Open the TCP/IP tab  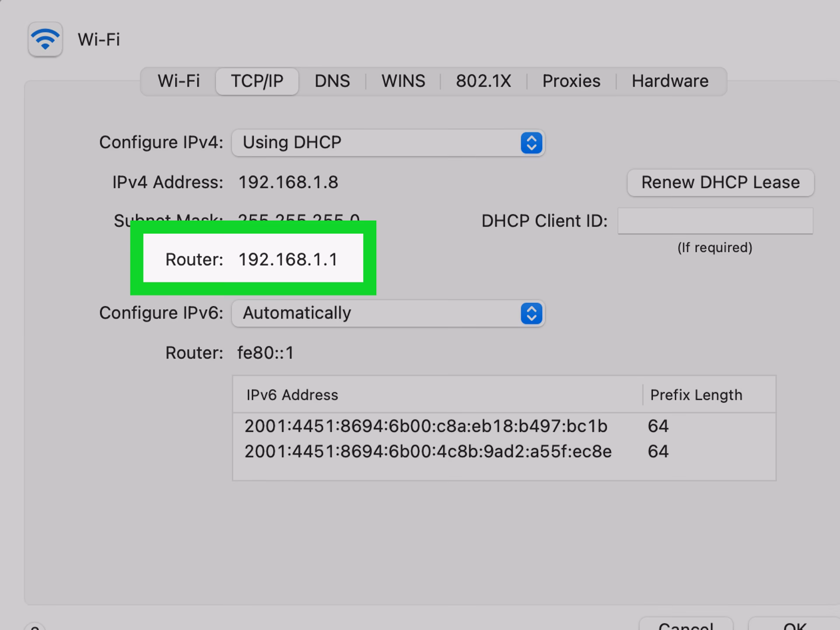click(x=257, y=81)
